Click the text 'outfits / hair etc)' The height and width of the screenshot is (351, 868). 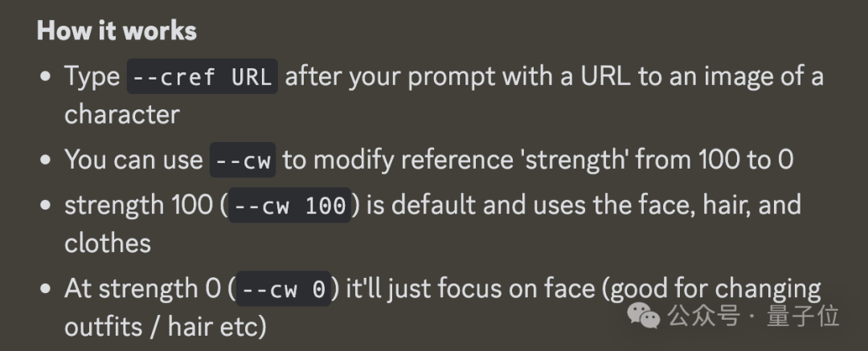166,327
